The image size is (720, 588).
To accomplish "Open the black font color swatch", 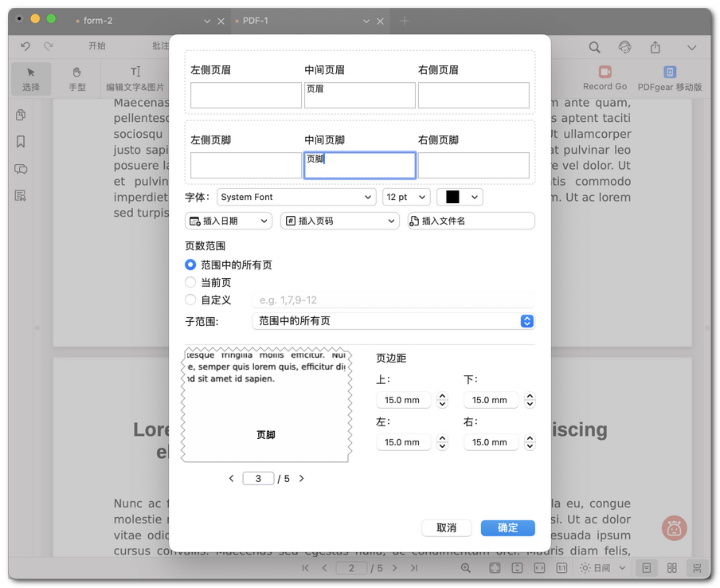I will coord(460,197).
